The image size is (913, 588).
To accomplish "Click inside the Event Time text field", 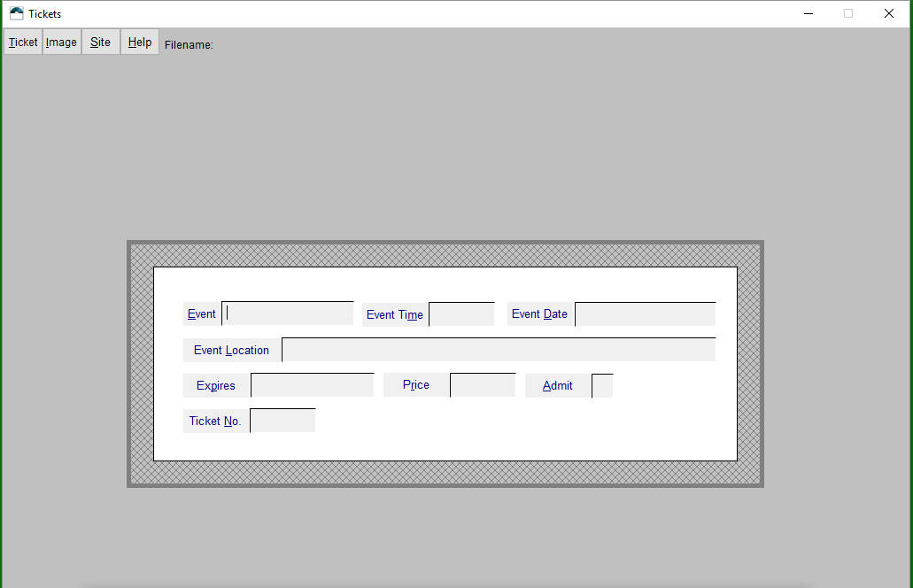I will click(x=460, y=313).
